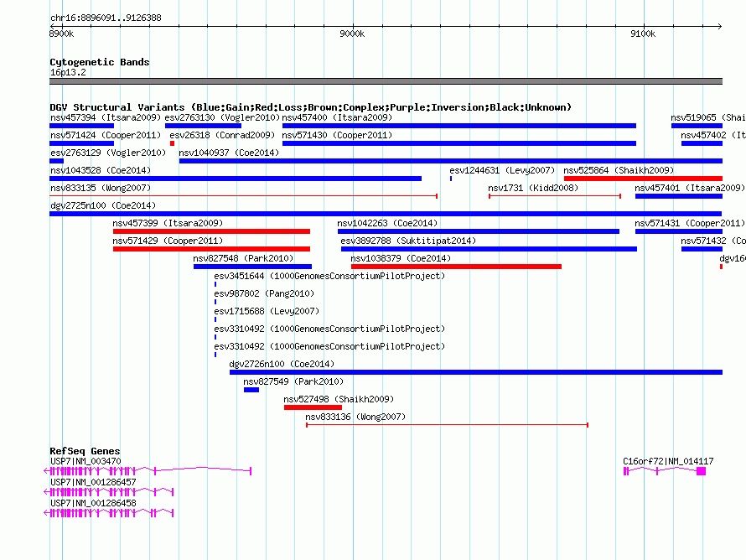Open the esv3892788 (Suktitipat2014) label
This screenshot has width=746, height=560.
click(x=408, y=241)
